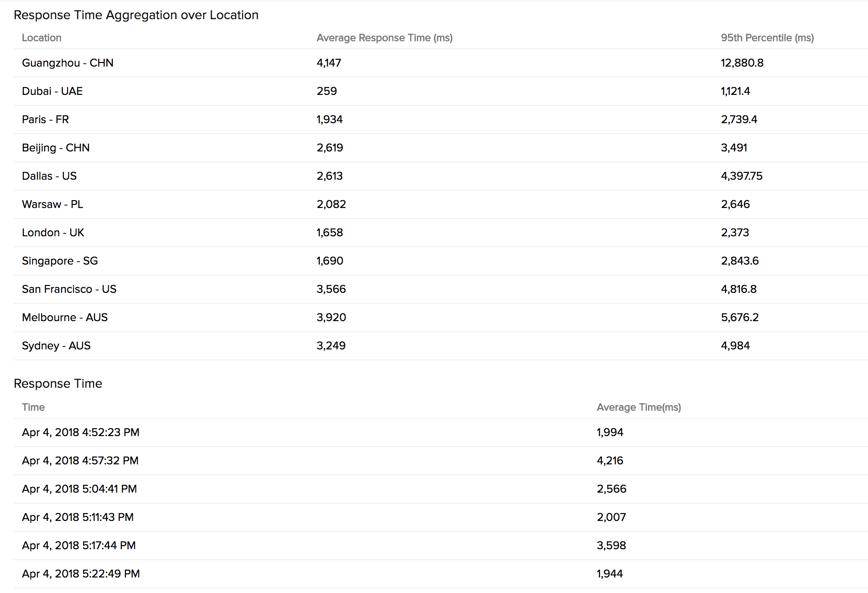
Task: Select the Dubai - UAE location
Action: tap(52, 91)
